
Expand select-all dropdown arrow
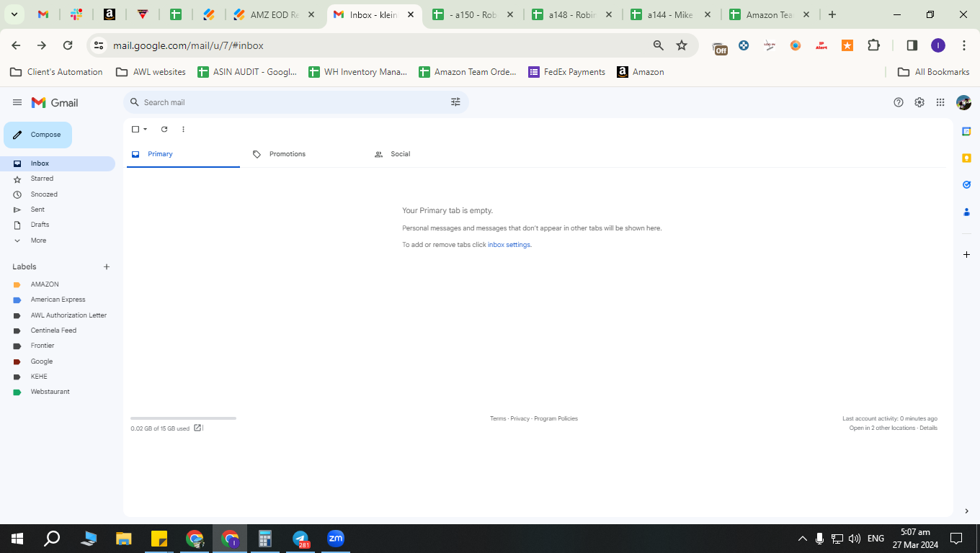(145, 130)
